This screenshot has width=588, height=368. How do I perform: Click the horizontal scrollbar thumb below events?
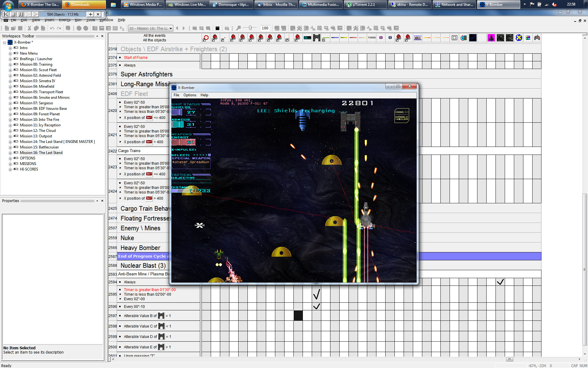(x=509, y=359)
